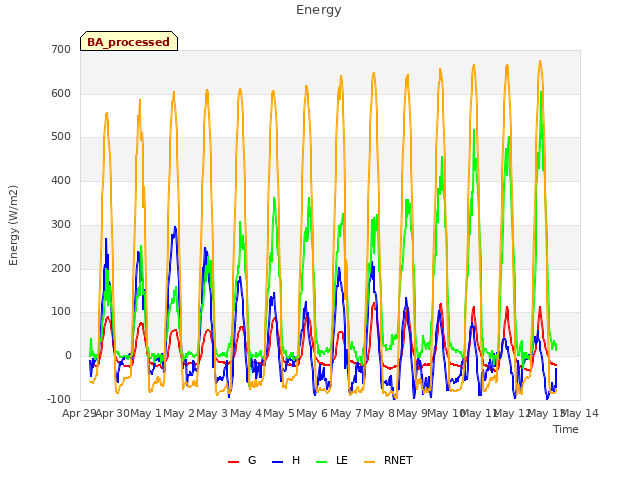
Task: Click the May 8 x-axis label
Action: pyautogui.click(x=379, y=413)
